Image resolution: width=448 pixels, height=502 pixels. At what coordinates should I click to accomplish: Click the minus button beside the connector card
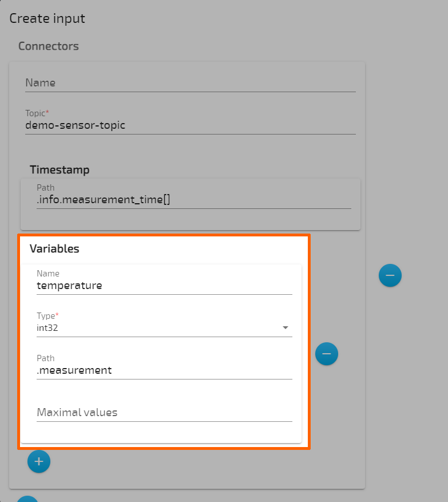click(390, 275)
